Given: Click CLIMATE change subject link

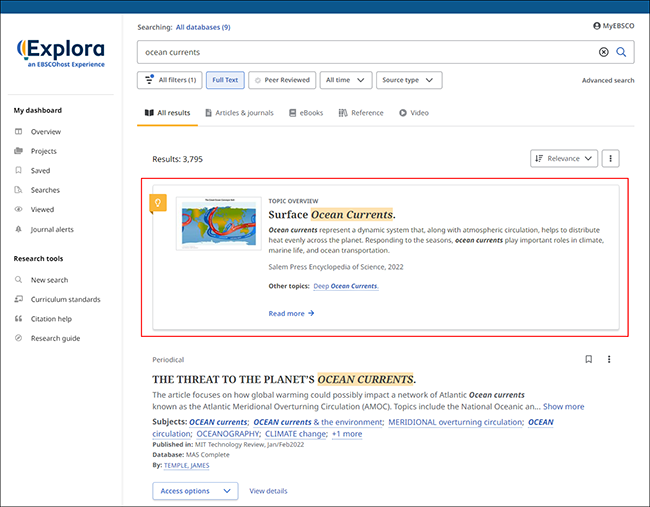Looking at the screenshot, I should [296, 434].
